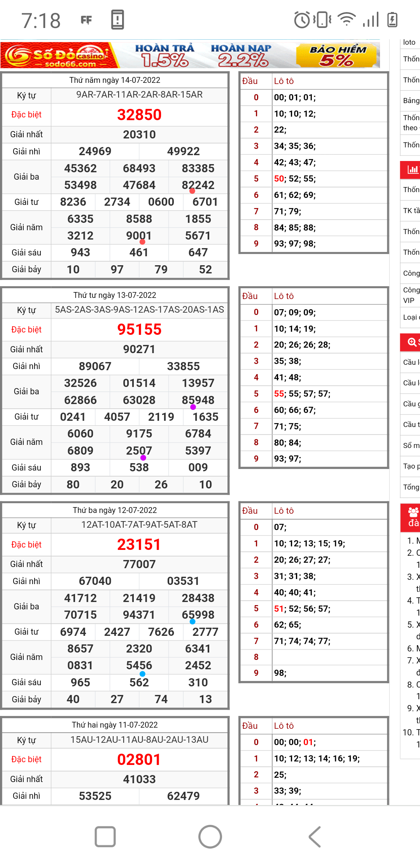420x868 pixels.
Task: Tap the Wi-Fi status icon
Action: [x=346, y=19]
